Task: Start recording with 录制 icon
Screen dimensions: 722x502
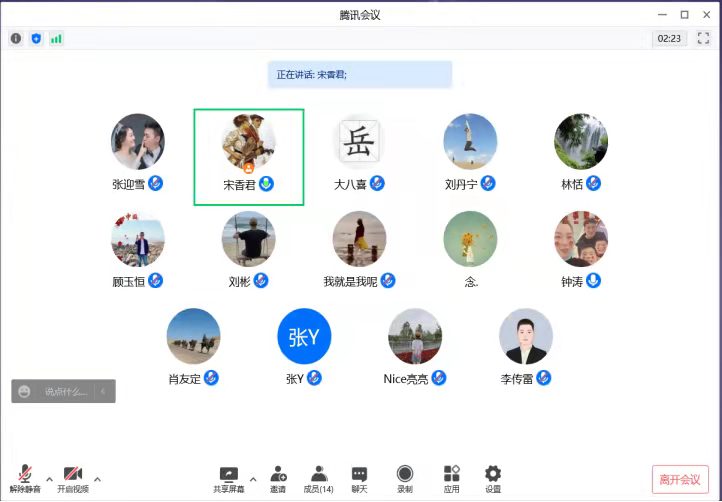Action: coord(404,475)
